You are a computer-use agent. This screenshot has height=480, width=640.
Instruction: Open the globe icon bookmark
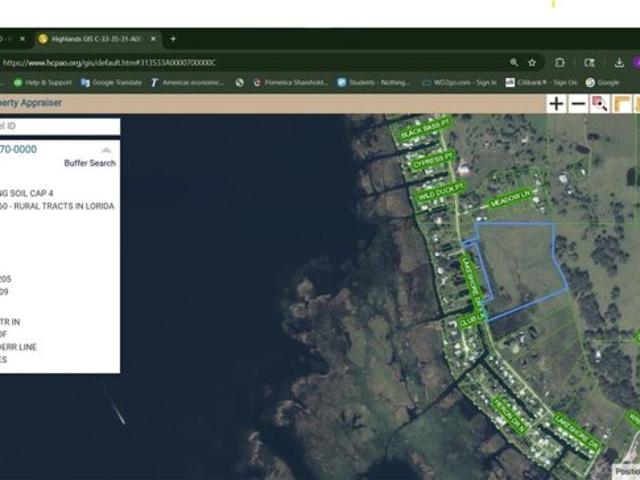point(240,82)
